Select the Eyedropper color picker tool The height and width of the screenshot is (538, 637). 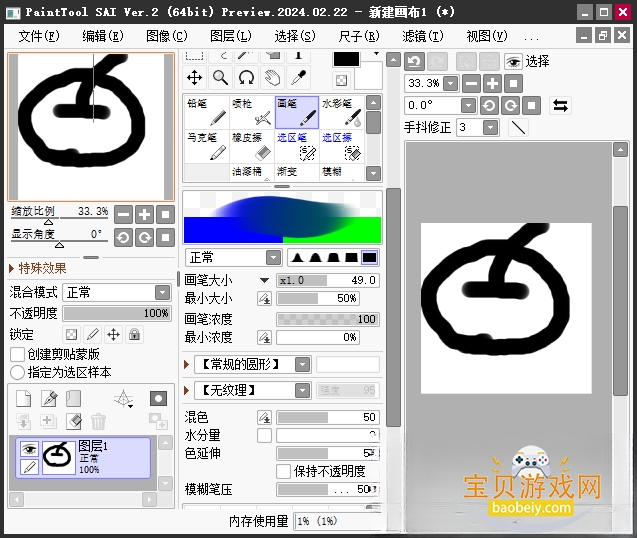(299, 77)
